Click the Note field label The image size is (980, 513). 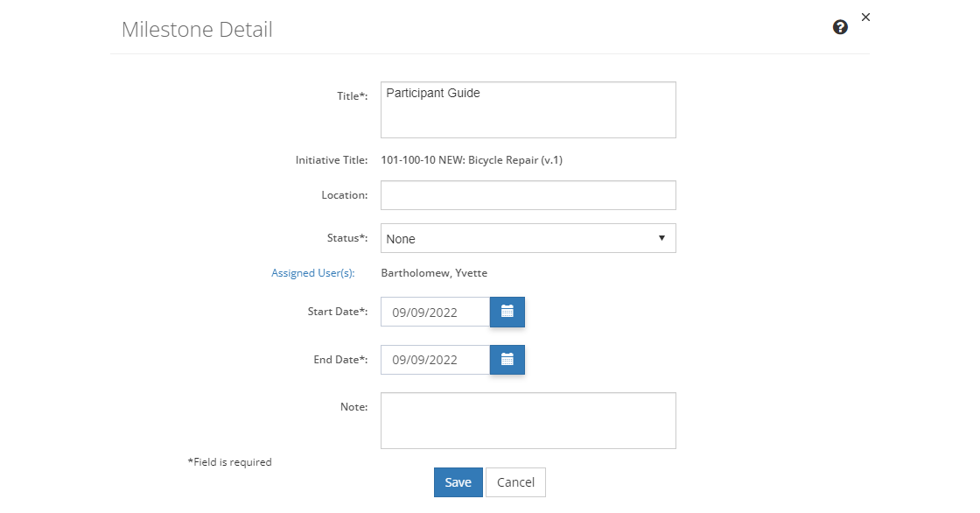click(x=353, y=407)
